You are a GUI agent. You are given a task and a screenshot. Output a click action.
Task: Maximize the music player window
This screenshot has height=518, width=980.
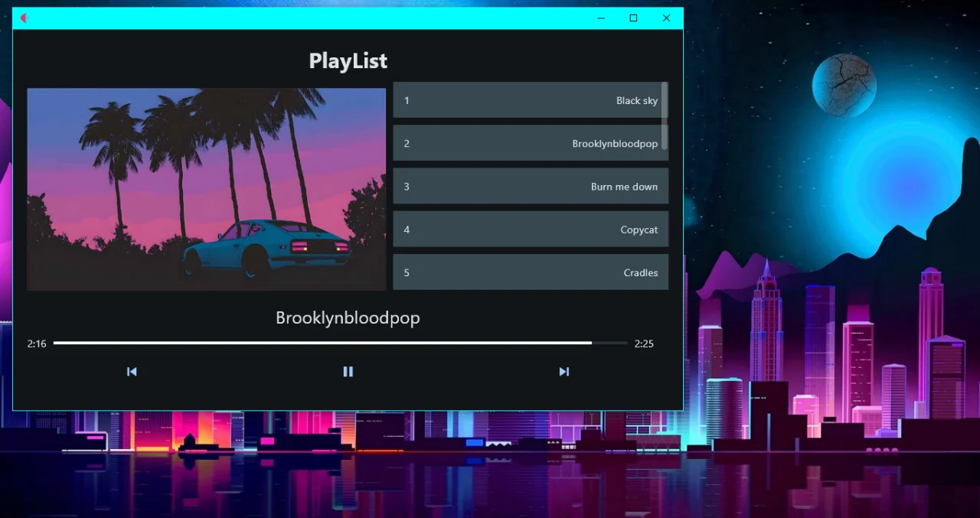(x=633, y=18)
